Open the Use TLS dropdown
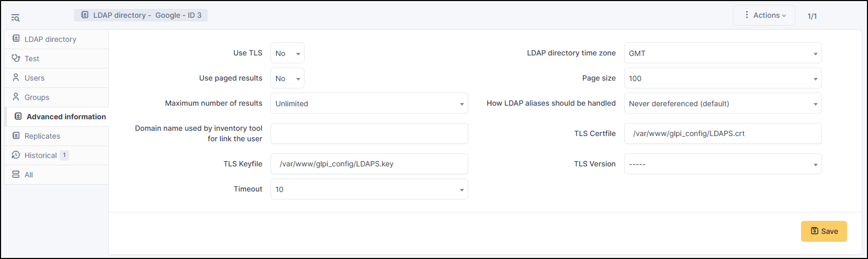The image size is (868, 259). click(x=287, y=53)
